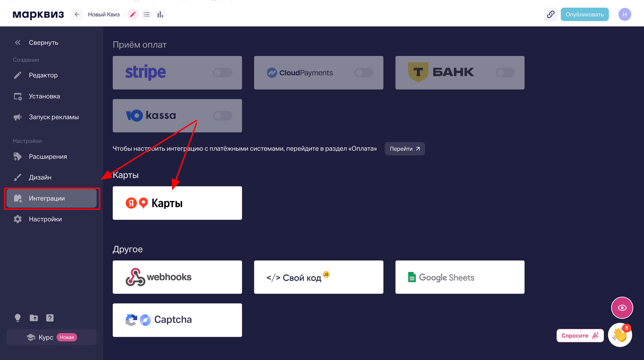Open Запуск рекламы section
Image resolution: width=644 pixels, height=360 pixels.
tap(51, 117)
